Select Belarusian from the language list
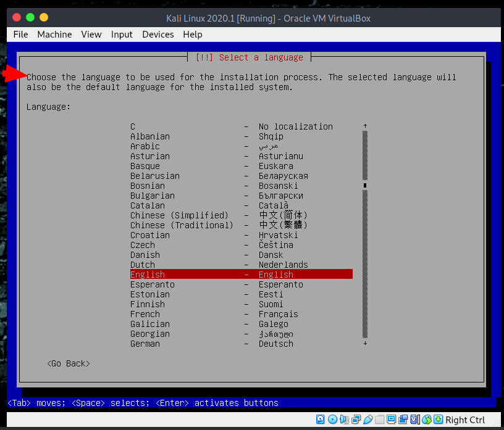The width and height of the screenshot is (504, 430). point(241,176)
